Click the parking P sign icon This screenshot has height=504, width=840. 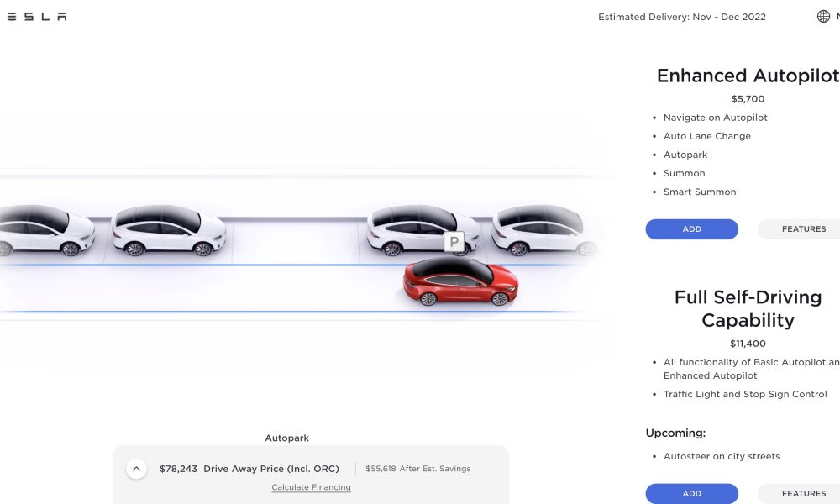tap(454, 242)
